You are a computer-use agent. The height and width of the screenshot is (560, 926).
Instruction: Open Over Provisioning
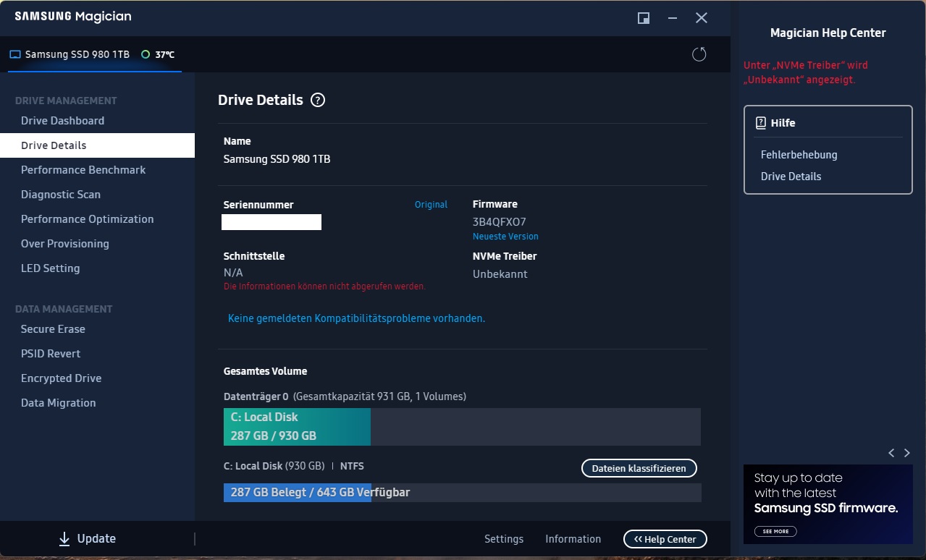(64, 244)
